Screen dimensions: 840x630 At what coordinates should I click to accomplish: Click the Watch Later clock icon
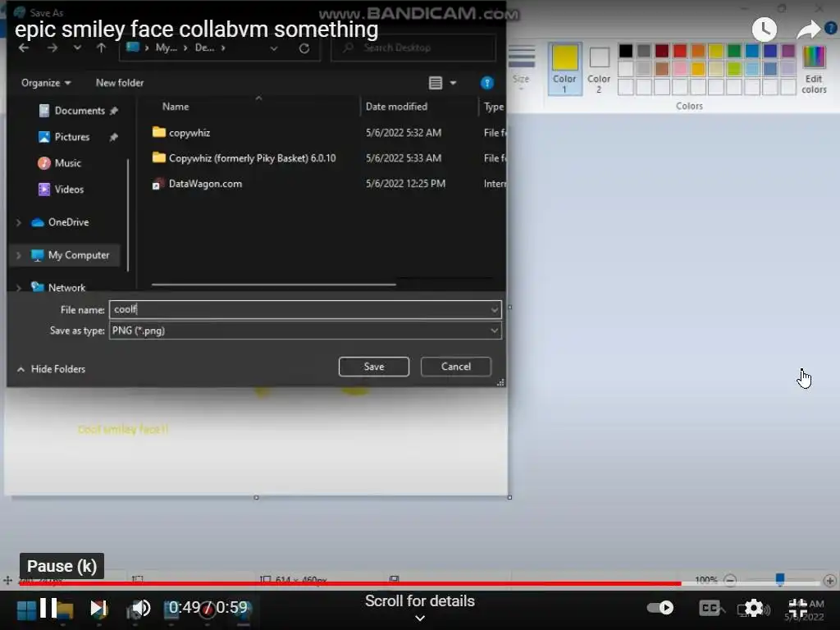765,29
